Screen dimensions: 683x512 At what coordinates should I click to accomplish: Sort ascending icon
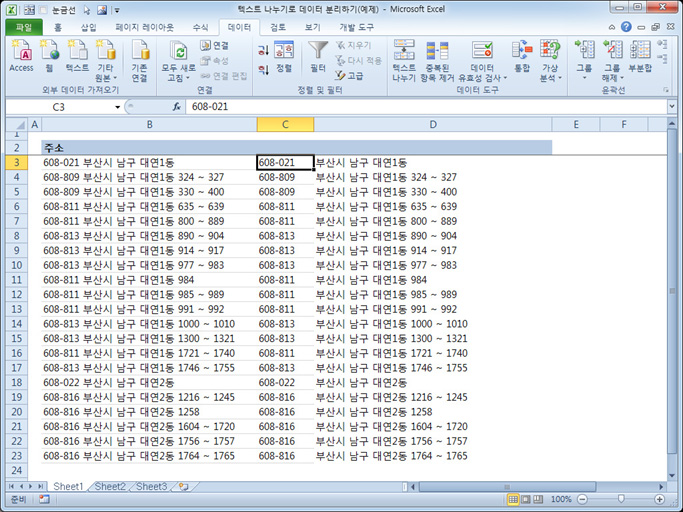tap(264, 50)
